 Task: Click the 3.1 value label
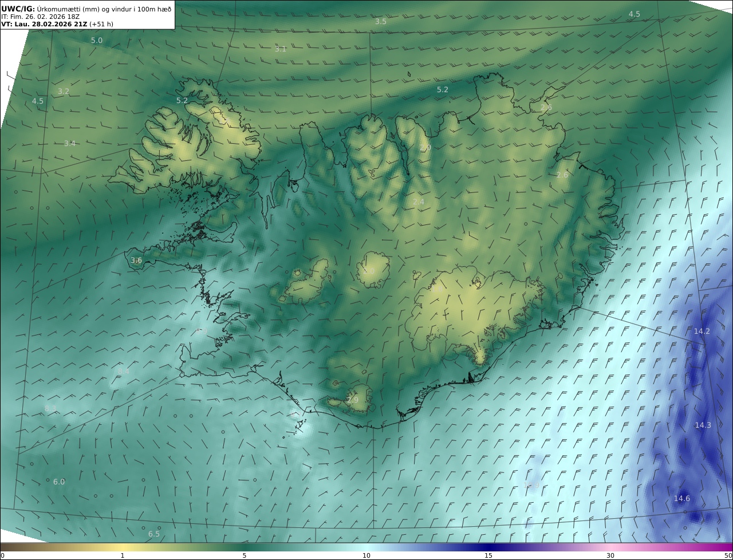pyautogui.click(x=281, y=49)
